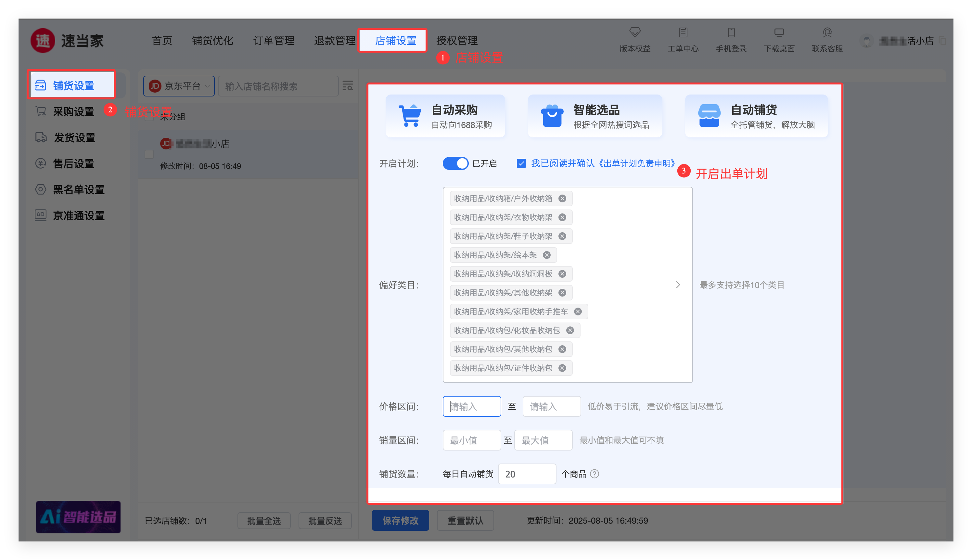Toggle the 开启计划 switch off

(x=455, y=163)
